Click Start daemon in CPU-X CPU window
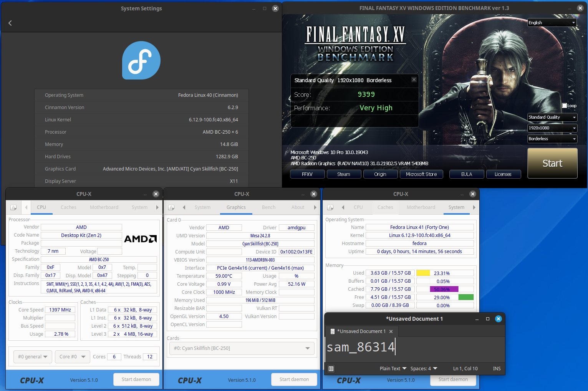 (x=136, y=379)
